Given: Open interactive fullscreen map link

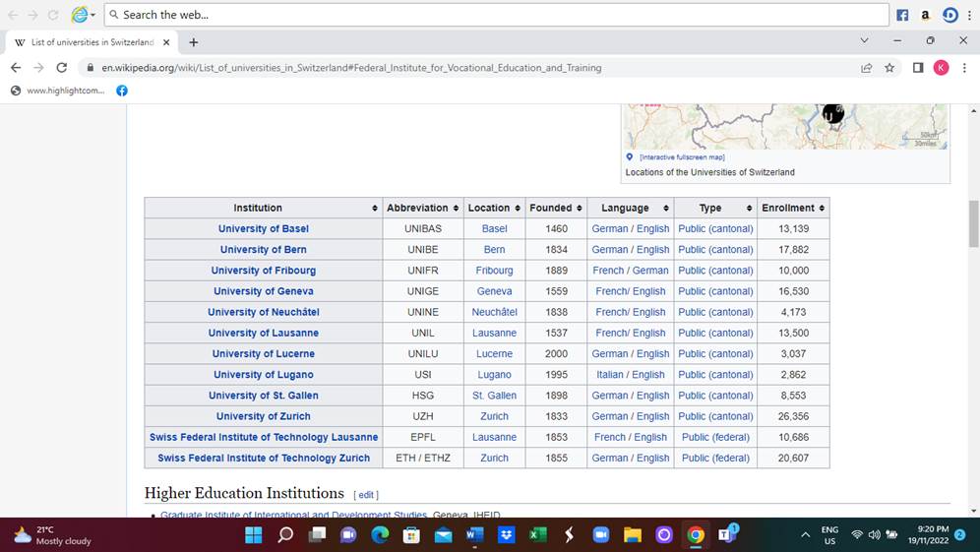Looking at the screenshot, I should (682, 157).
